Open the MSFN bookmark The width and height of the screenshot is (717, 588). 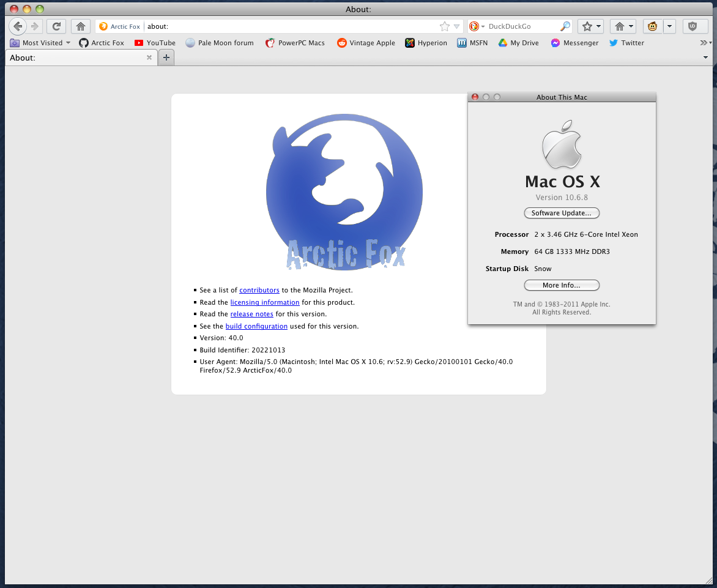[x=472, y=43]
